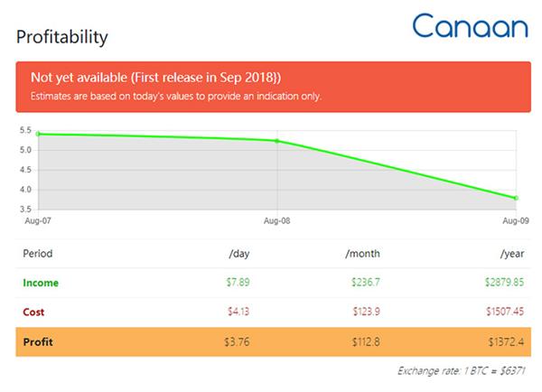Click the Aug-08 x-axis label
The width and height of the screenshot is (542, 392).
pos(276,219)
